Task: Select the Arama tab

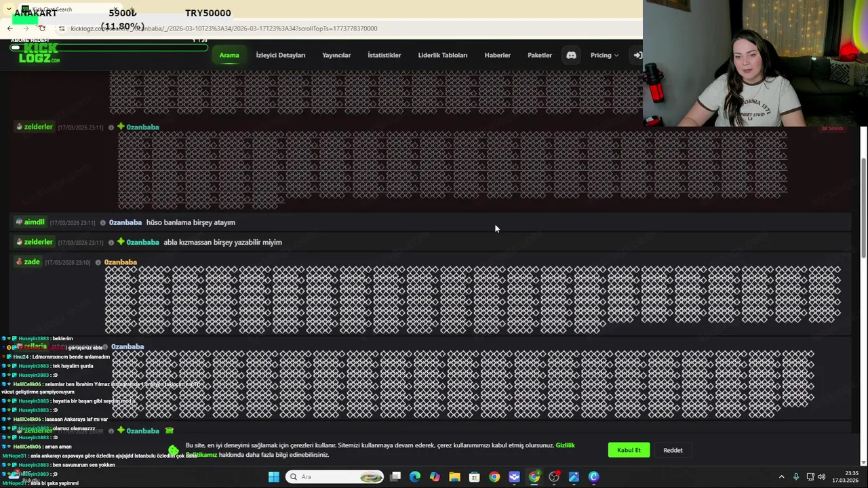Action: (x=229, y=55)
